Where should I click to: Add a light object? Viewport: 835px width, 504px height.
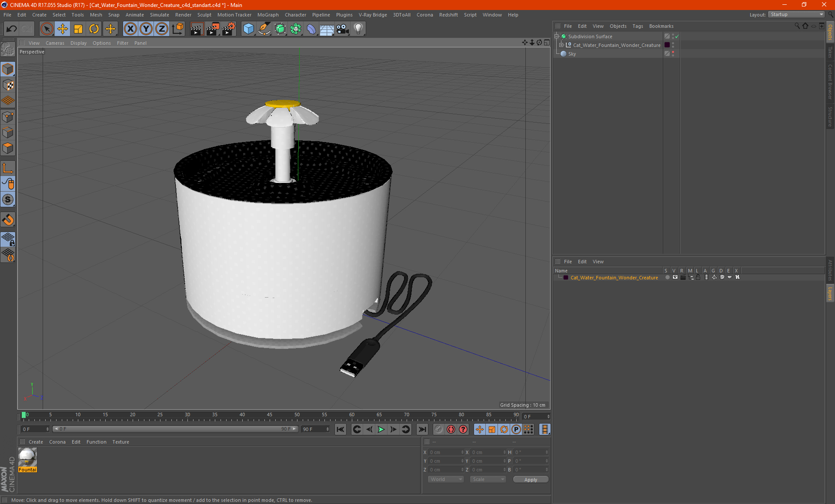[x=358, y=29]
